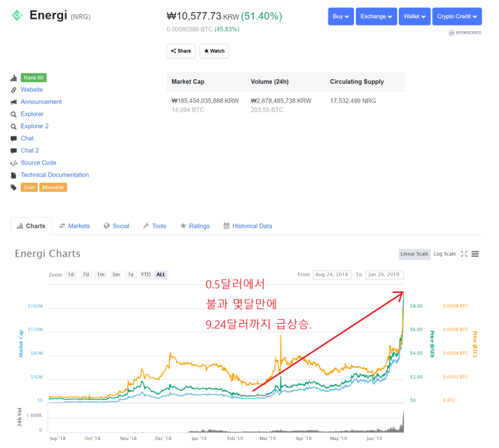The width and height of the screenshot is (499, 448).
Task: Open the Chat 2 link
Action: point(30,150)
